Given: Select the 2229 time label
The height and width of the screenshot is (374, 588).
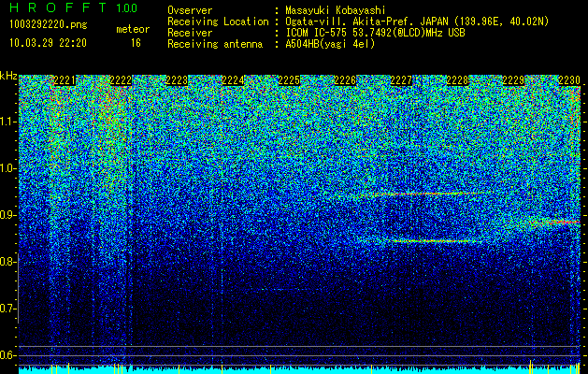Looking at the screenshot, I should click(513, 80).
